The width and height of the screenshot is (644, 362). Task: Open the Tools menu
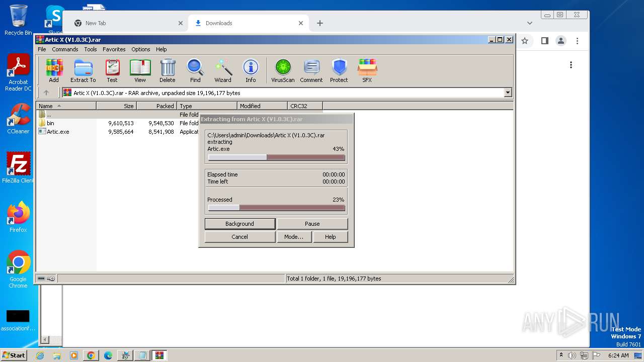(91, 49)
